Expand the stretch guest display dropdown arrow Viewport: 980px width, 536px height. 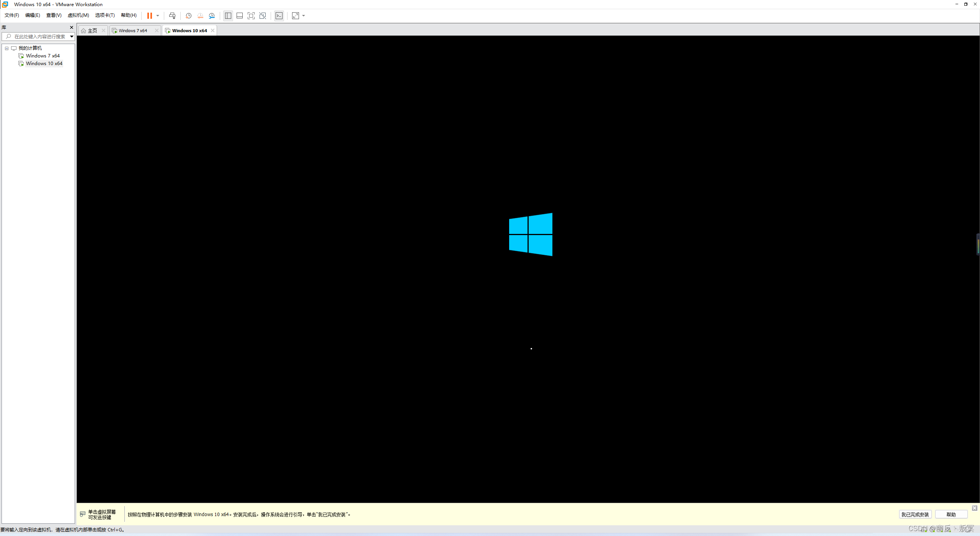pyautogui.click(x=304, y=16)
